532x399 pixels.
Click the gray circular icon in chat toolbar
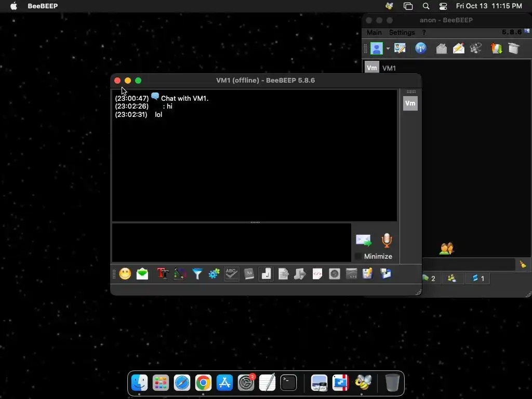tap(335, 273)
